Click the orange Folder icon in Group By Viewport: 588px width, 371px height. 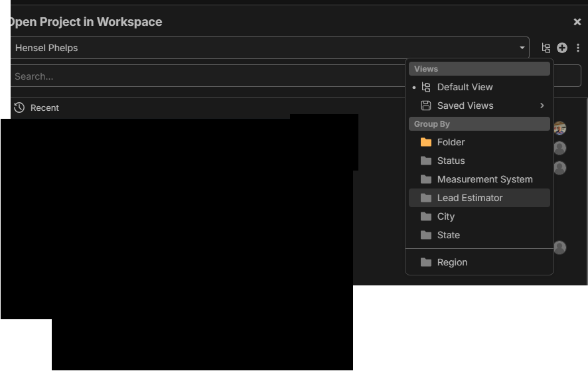point(426,142)
